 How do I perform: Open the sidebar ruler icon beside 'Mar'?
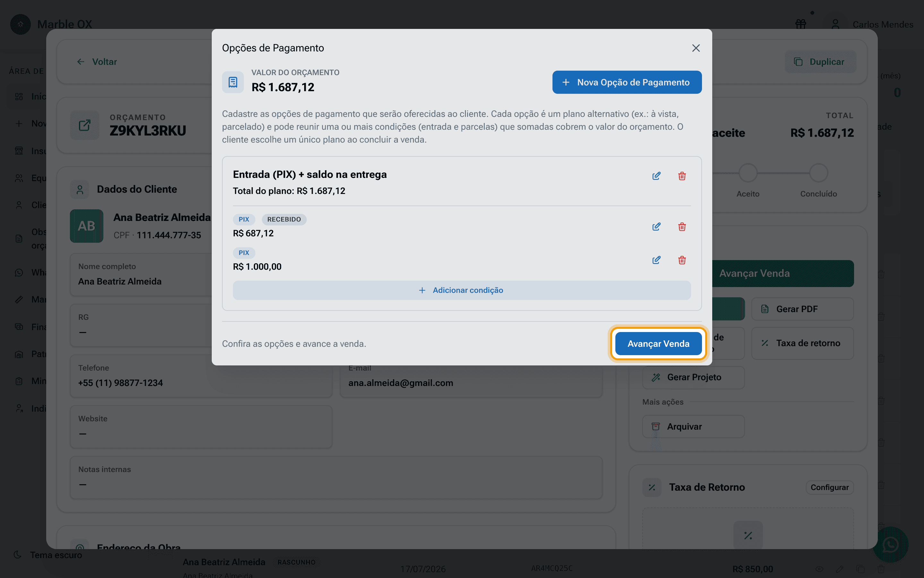pyautogui.click(x=19, y=299)
